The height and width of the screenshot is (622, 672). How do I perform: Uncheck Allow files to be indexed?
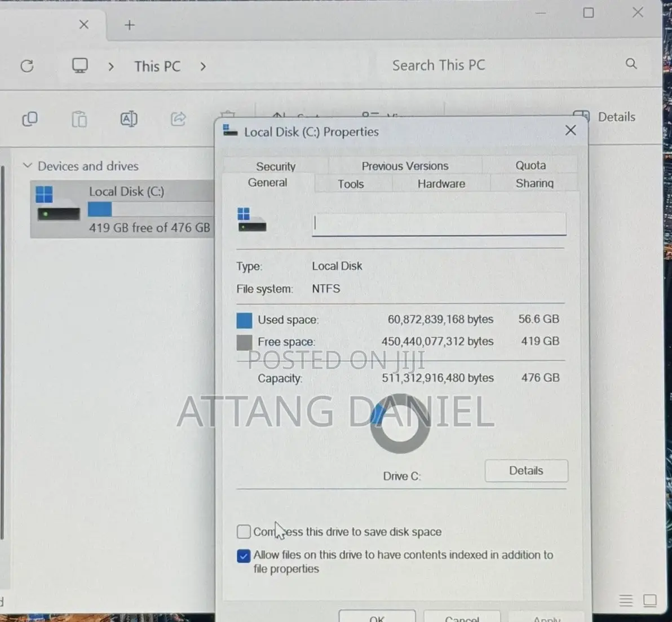pyautogui.click(x=244, y=556)
